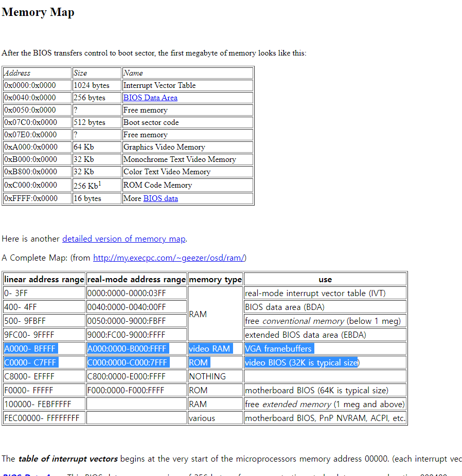462x476 pixels.
Task: Click the '256 bytes' size cell
Action: click(97, 98)
